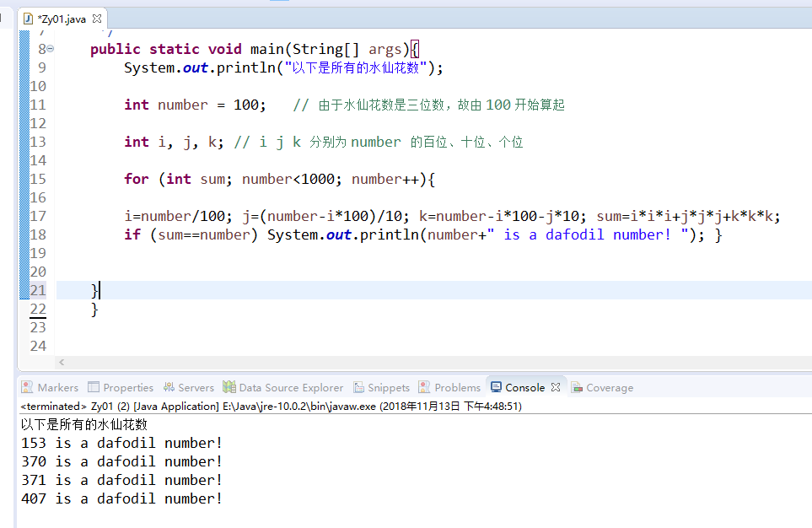Image resolution: width=812 pixels, height=528 pixels.
Task: Open the Servers view tab
Action: [x=189, y=388]
